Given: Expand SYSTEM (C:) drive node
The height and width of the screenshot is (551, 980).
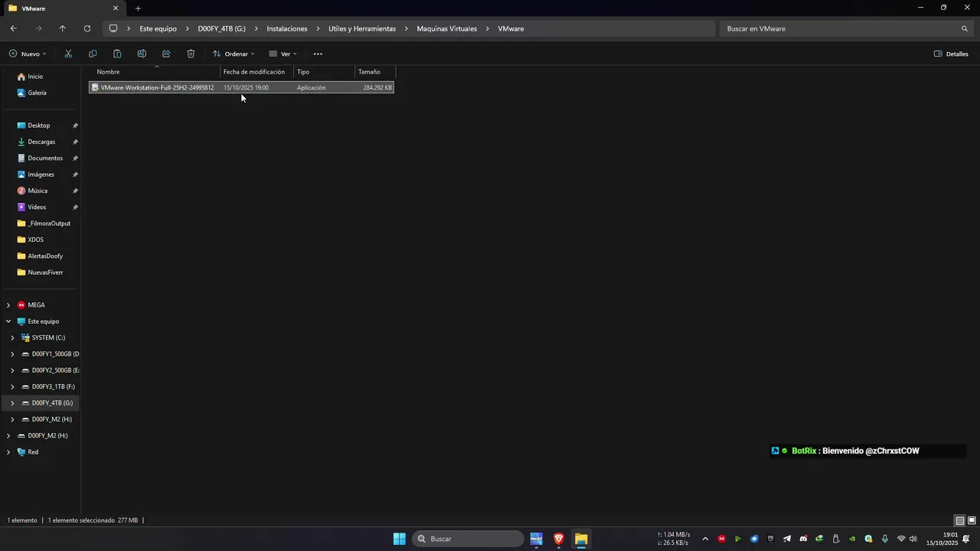Looking at the screenshot, I should coord(12,337).
